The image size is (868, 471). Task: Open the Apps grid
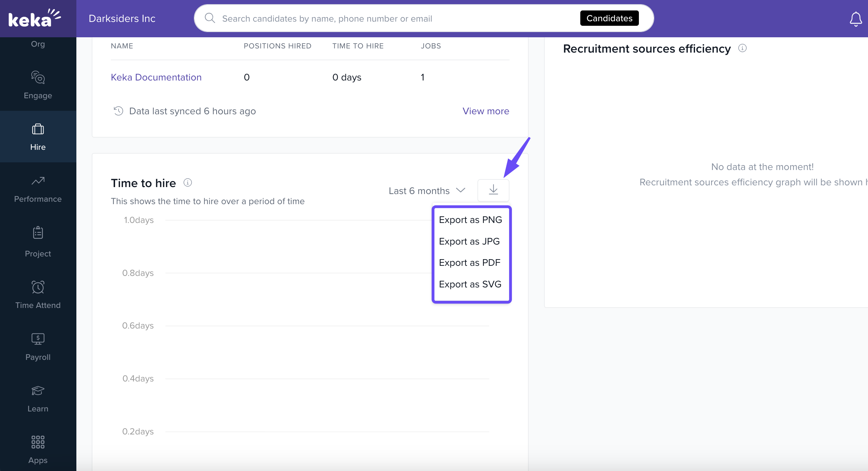tap(38, 450)
